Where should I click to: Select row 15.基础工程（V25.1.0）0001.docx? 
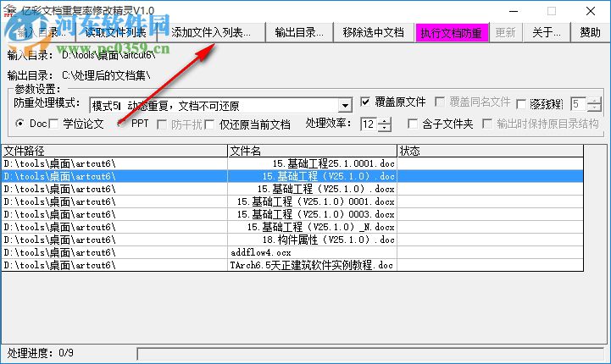point(292,201)
